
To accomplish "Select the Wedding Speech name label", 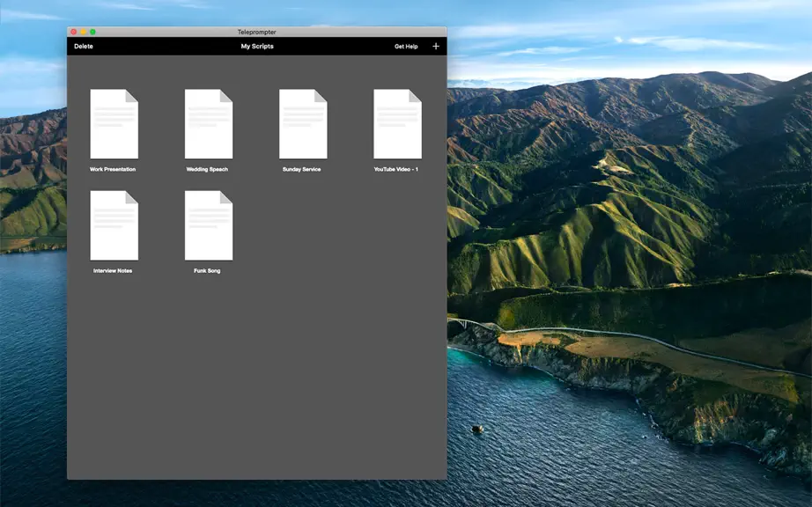I will tap(207, 169).
